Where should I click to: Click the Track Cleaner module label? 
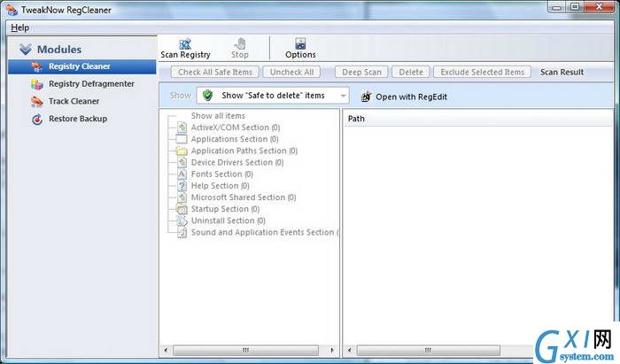pos(74,101)
